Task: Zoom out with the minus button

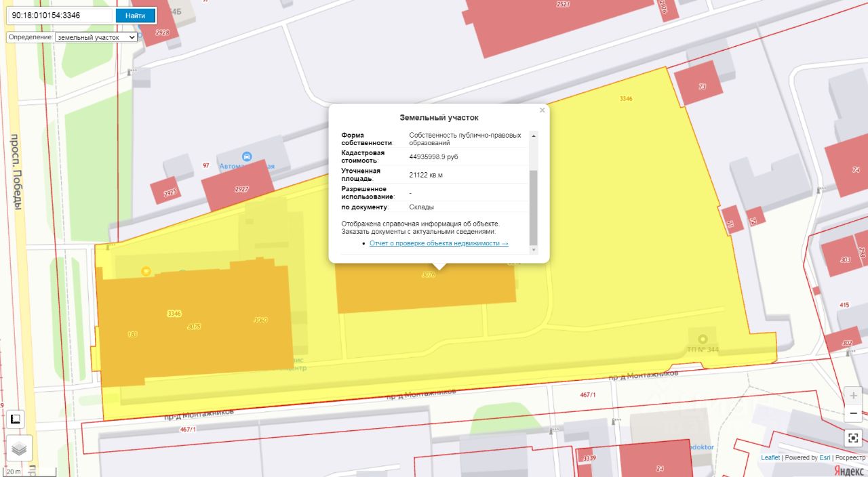Action: click(x=853, y=413)
